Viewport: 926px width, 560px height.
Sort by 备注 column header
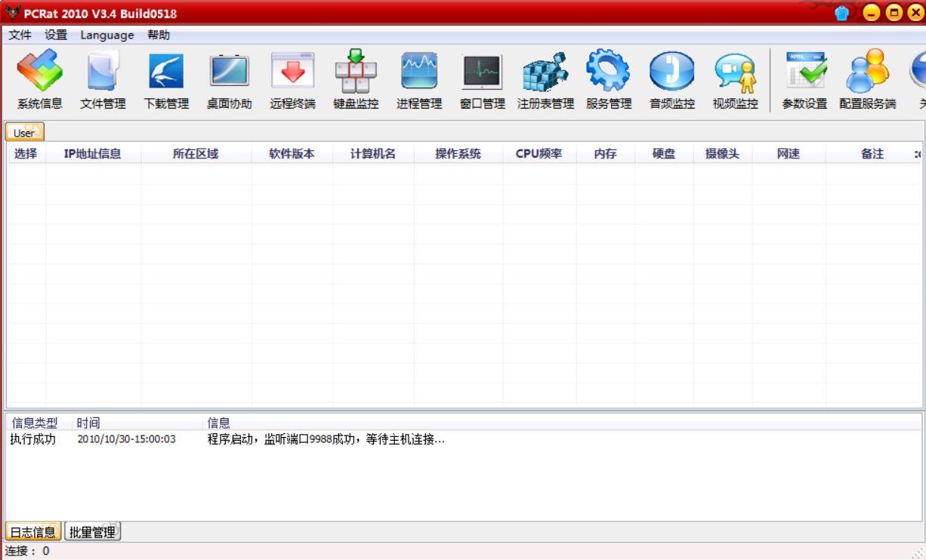pyautogui.click(x=872, y=153)
